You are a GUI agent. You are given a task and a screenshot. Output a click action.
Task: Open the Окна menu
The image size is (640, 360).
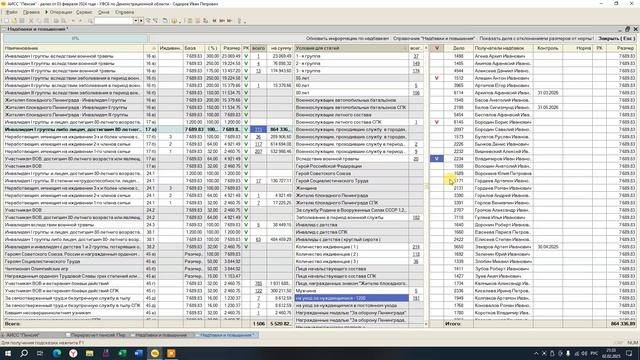104,12
